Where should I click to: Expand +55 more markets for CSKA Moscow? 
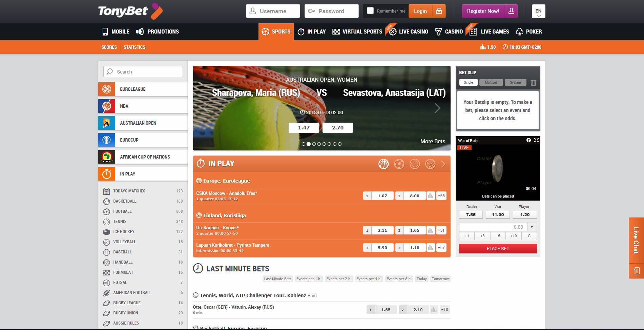(441, 196)
